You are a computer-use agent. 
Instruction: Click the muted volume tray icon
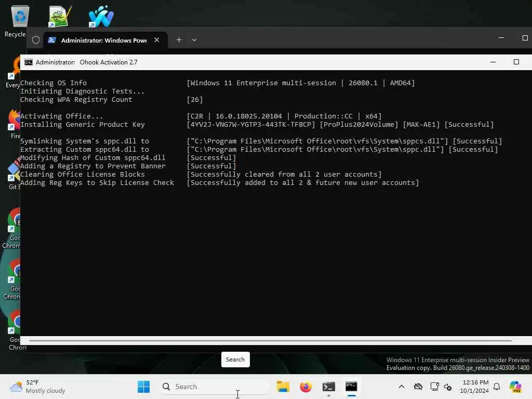tap(448, 387)
